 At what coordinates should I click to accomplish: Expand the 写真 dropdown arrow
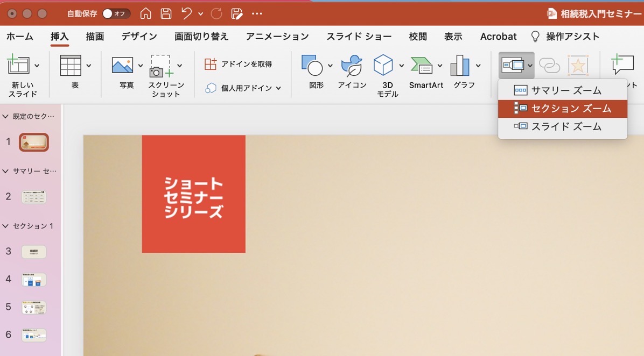[141, 66]
